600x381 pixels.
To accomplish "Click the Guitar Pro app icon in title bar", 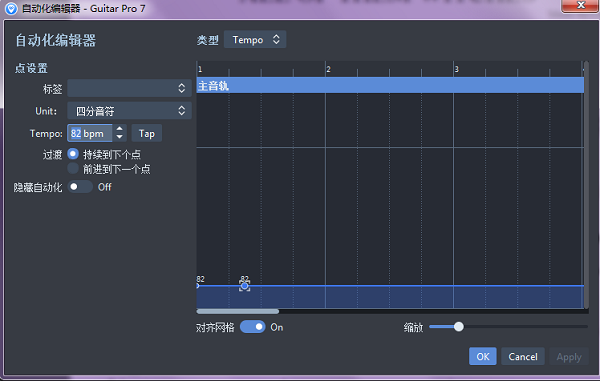I will click(x=11, y=8).
